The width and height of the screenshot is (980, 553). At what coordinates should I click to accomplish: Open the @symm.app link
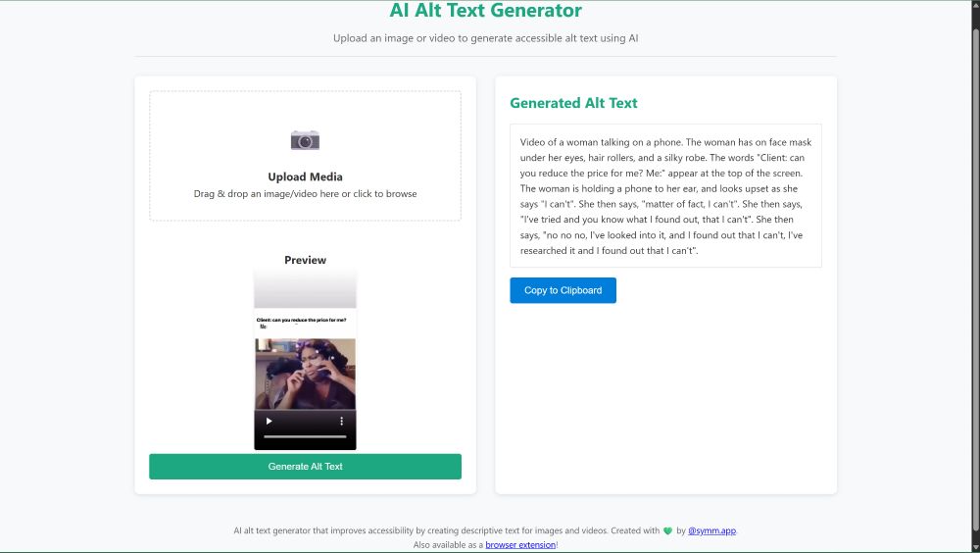click(711, 530)
